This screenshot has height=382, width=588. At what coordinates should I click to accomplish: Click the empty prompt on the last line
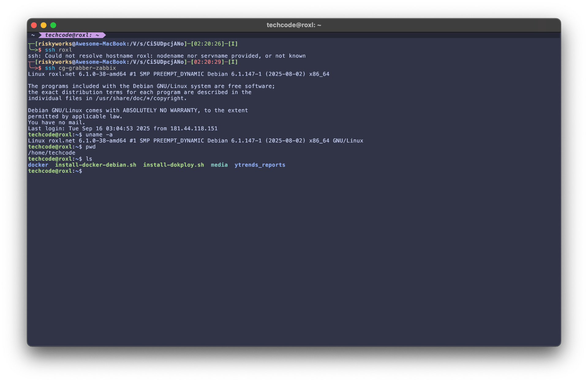point(55,171)
